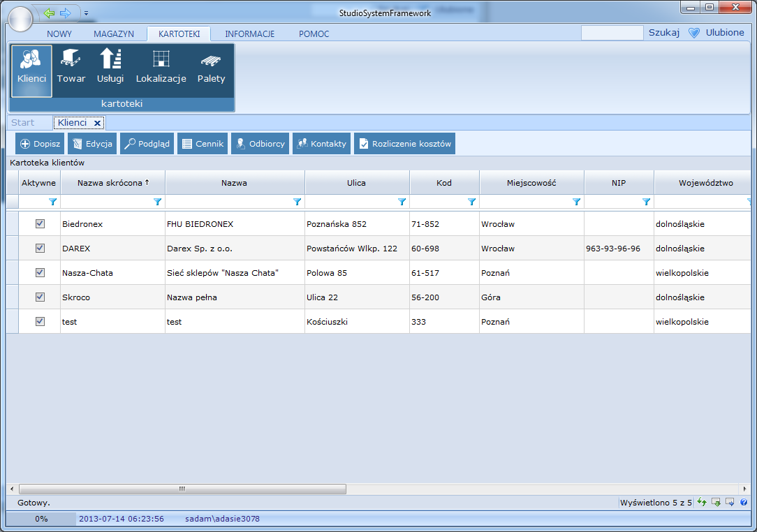
Task: Click the blue forward arrow icon
Action: [65, 13]
